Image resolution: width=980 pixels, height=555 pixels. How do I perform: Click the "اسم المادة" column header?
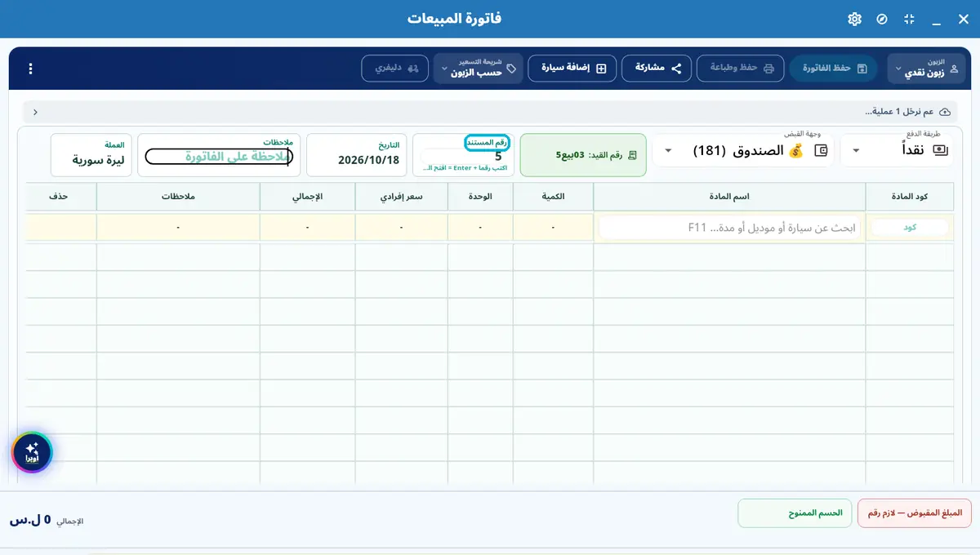pyautogui.click(x=729, y=197)
